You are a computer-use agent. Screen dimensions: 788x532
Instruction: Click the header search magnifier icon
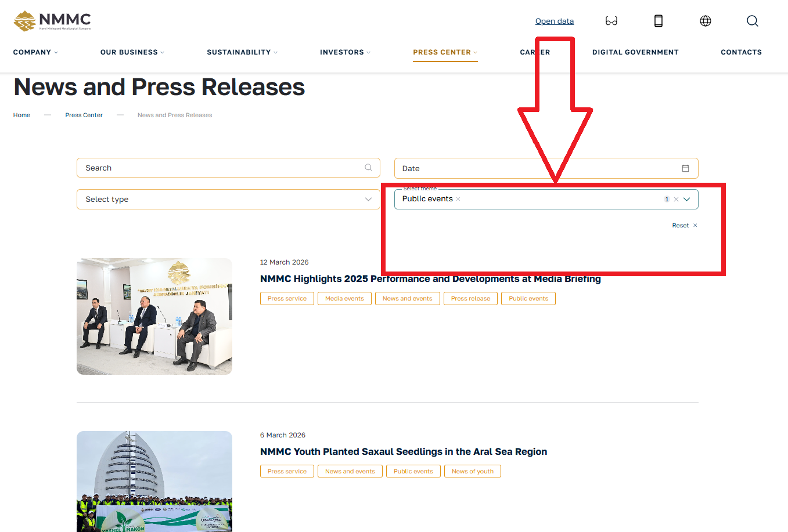tap(753, 21)
